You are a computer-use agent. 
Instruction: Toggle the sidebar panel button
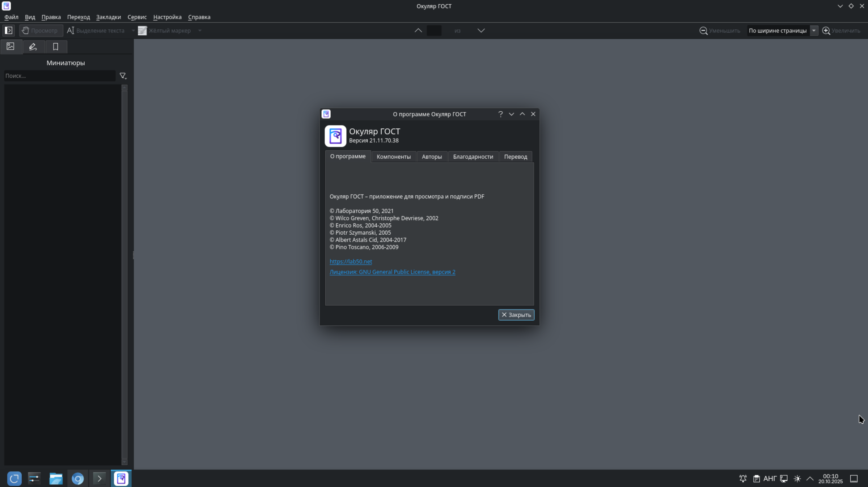click(9, 30)
